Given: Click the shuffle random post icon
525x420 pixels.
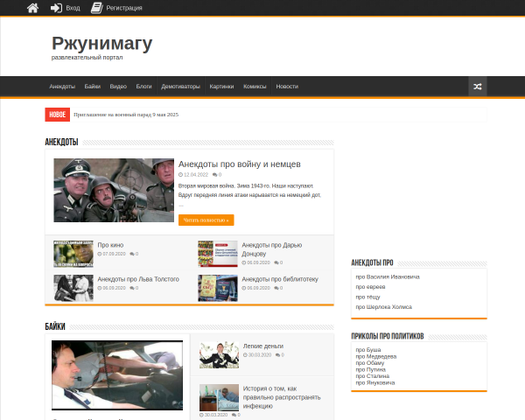Looking at the screenshot, I should coord(478,87).
